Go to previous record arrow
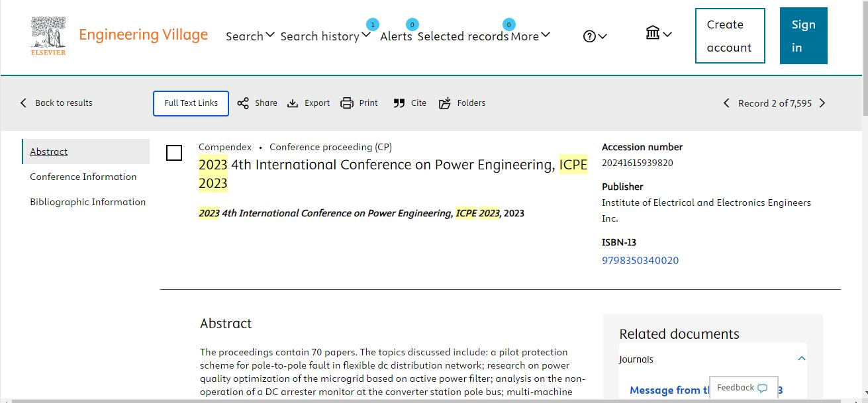 726,103
